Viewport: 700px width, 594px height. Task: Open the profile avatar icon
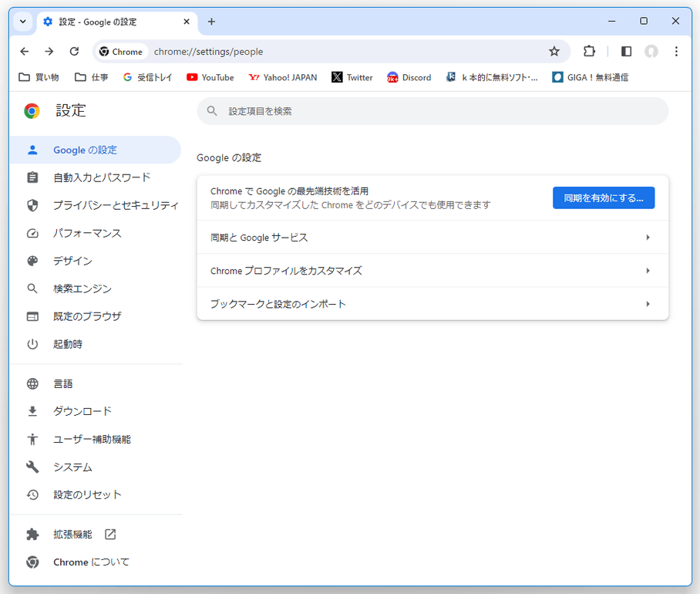point(651,52)
